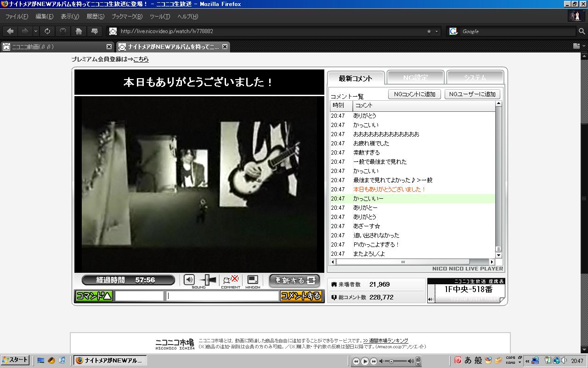Click the コメント column header

[424, 105]
